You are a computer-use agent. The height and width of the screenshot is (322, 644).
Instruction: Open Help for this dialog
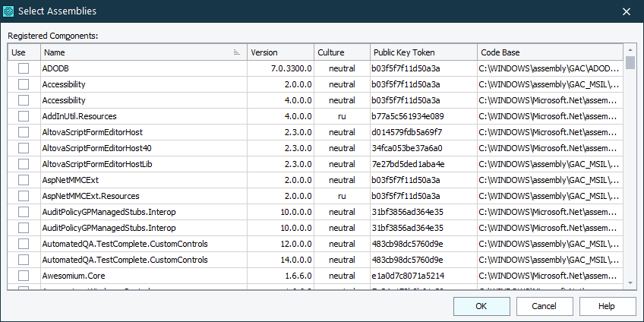pyautogui.click(x=607, y=306)
